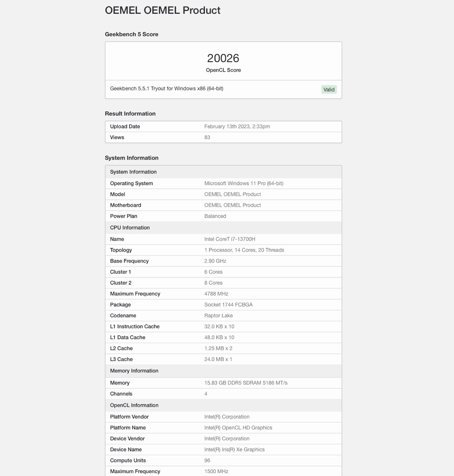Click the Geekbench 5 Score heading

[x=131, y=35]
